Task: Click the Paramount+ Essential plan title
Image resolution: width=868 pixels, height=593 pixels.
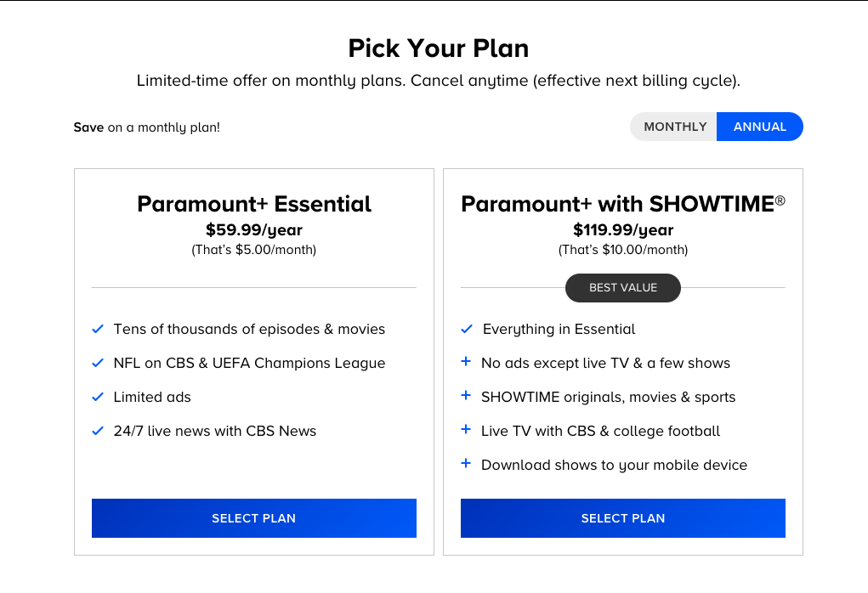Action: 253,204
